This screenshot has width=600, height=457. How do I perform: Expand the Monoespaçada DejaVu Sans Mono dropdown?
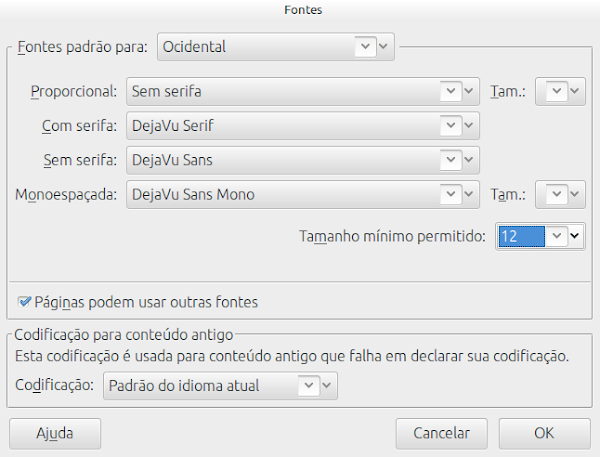(303, 194)
